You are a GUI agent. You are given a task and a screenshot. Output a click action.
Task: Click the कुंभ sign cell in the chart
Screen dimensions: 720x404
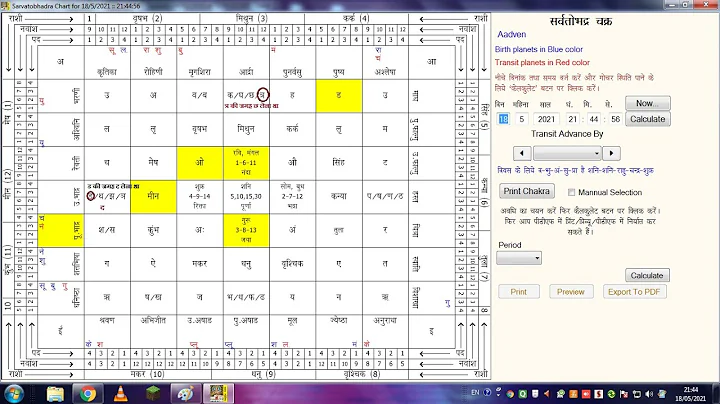pyautogui.click(x=153, y=230)
